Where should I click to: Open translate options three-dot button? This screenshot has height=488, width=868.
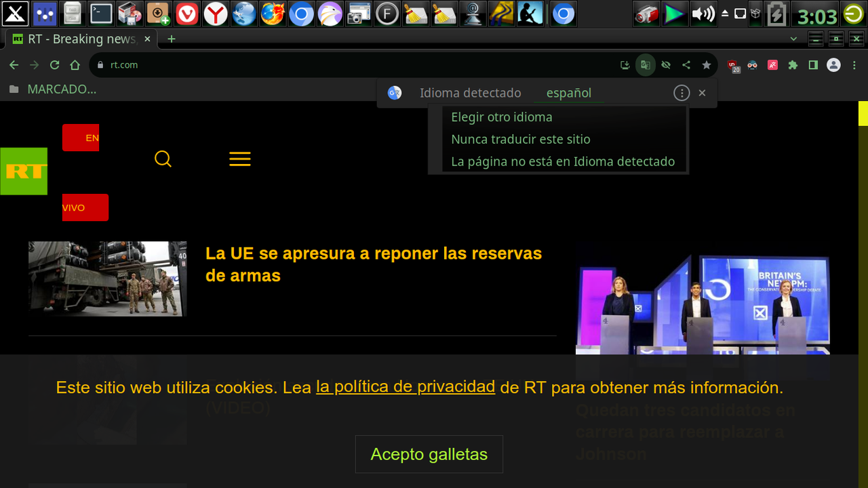click(x=682, y=93)
